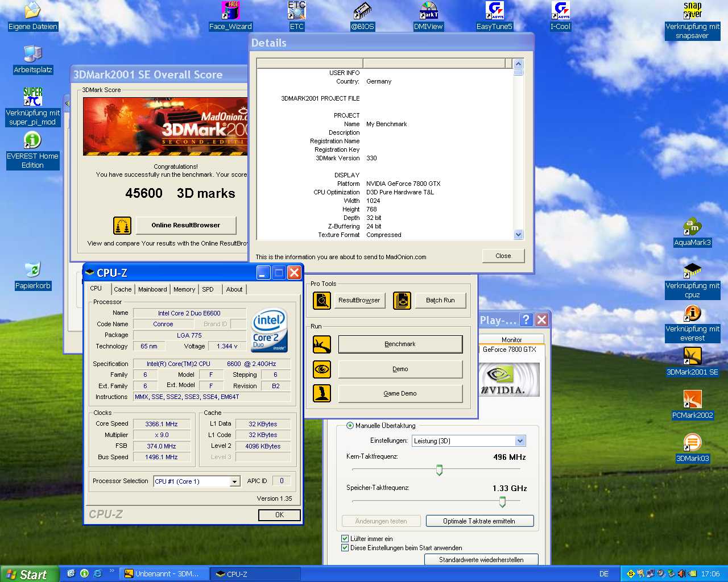
Task: Open the Papierkorb recycle bin
Action: tap(33, 276)
